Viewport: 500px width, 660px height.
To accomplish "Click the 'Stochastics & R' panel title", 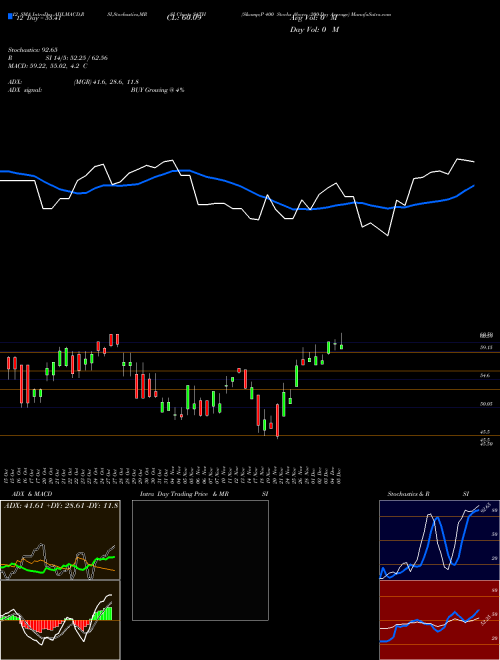I will [x=408, y=494].
